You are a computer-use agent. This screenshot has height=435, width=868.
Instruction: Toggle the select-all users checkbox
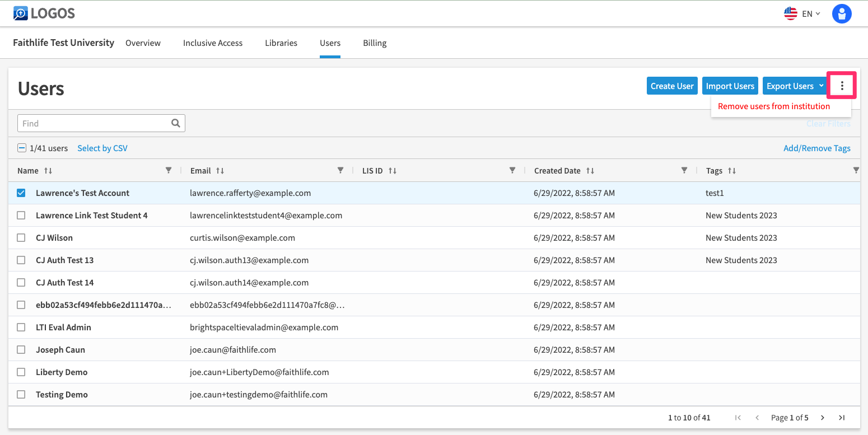click(22, 148)
